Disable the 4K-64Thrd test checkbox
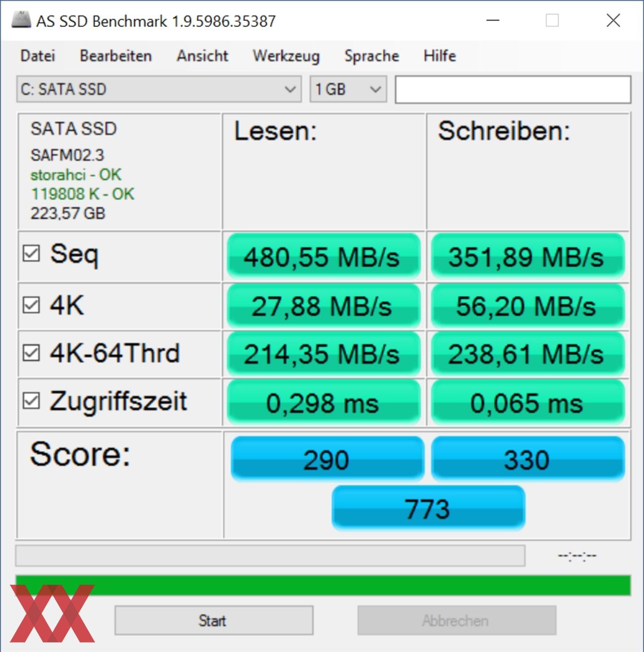644x652 pixels. point(31,353)
